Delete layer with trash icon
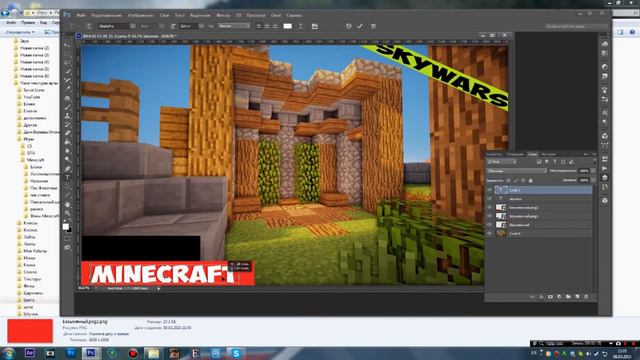 pos(586,297)
